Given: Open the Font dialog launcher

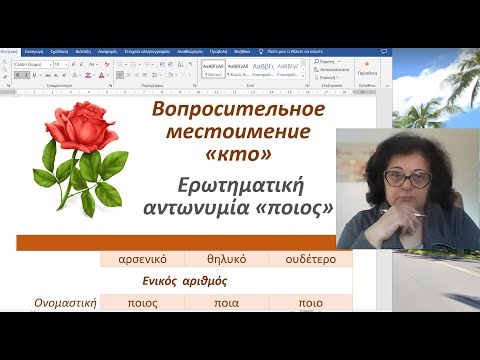Looking at the screenshot, I should point(110,86).
